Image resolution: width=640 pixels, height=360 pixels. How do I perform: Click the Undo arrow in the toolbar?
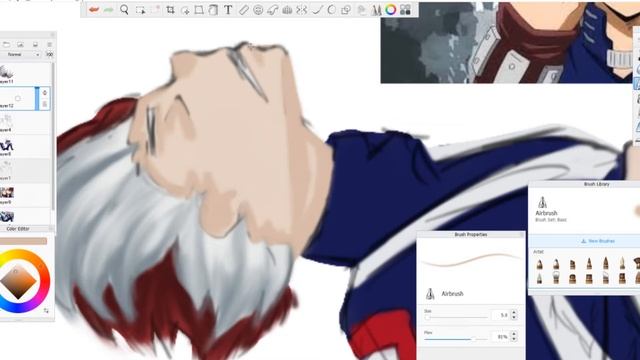click(x=94, y=10)
